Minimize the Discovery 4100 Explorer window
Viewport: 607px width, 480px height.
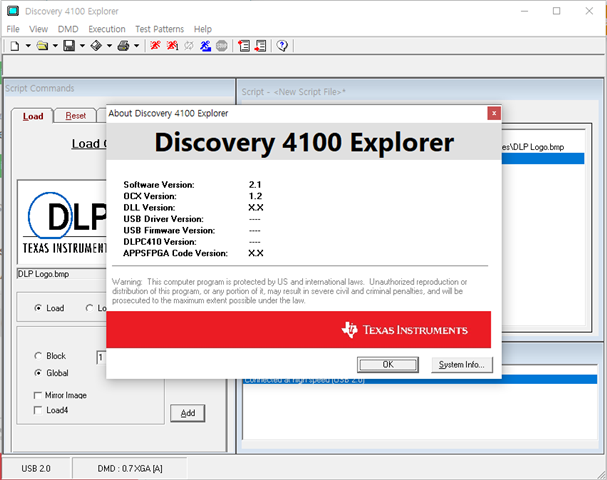click(x=525, y=11)
